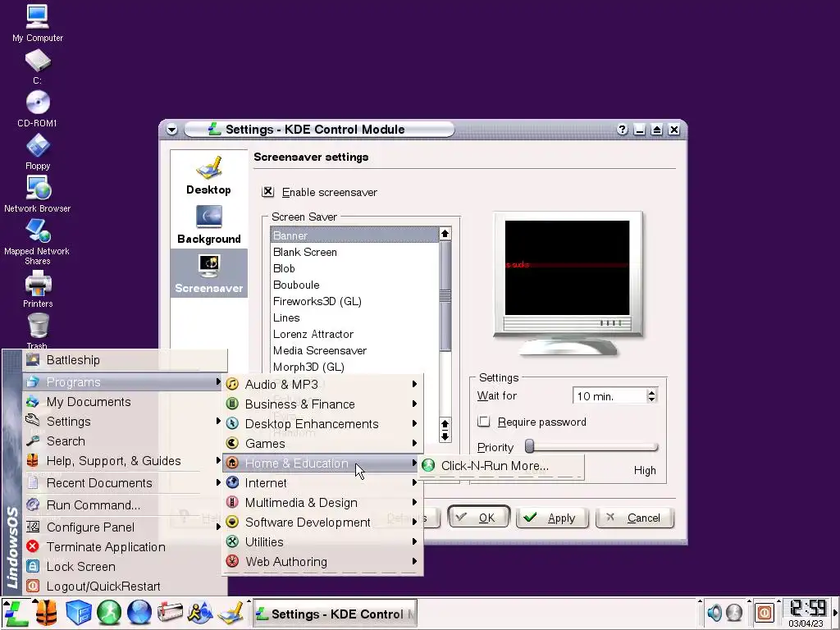The height and width of the screenshot is (630, 840).
Task: Increase the Wait for minutes stepper
Action: point(651,393)
